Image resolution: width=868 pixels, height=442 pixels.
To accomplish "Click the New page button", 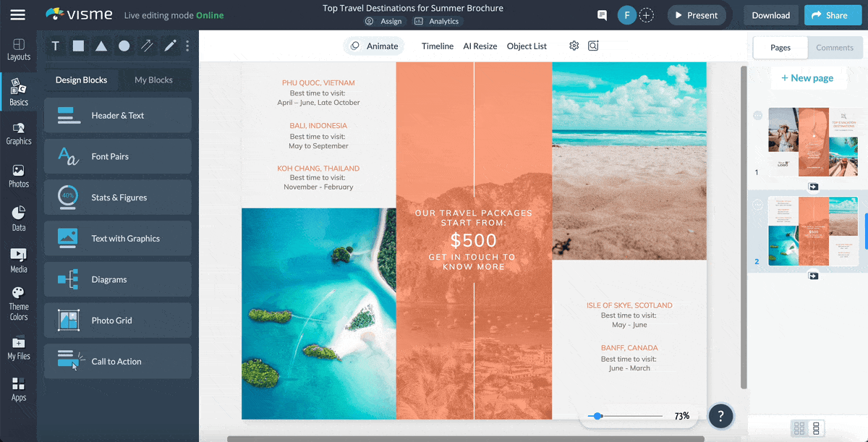I will (809, 77).
